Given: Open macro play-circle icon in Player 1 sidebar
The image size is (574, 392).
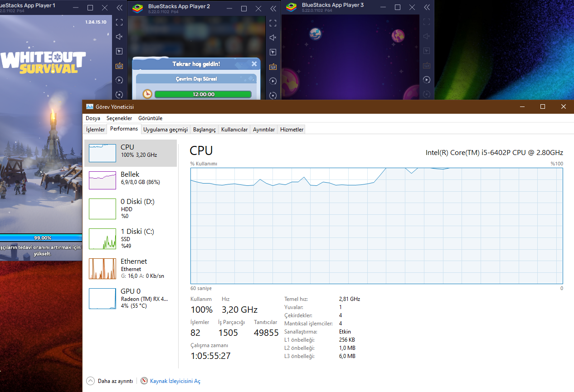Looking at the screenshot, I should point(119,80).
